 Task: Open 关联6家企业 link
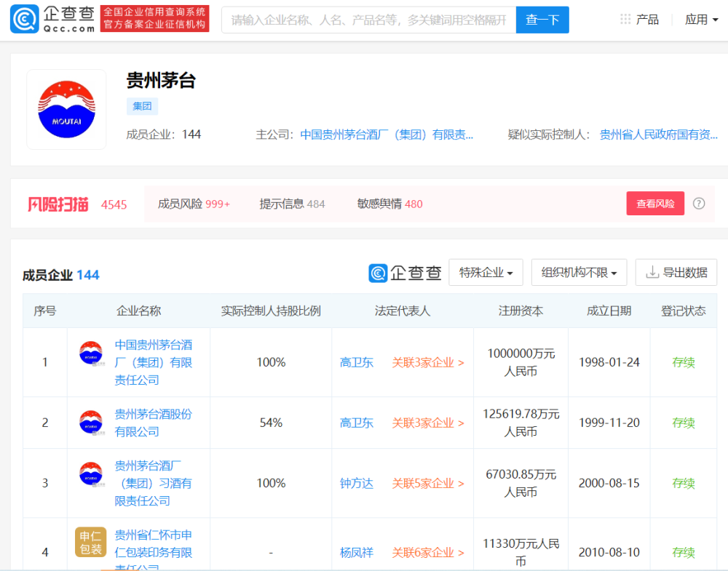(x=428, y=553)
